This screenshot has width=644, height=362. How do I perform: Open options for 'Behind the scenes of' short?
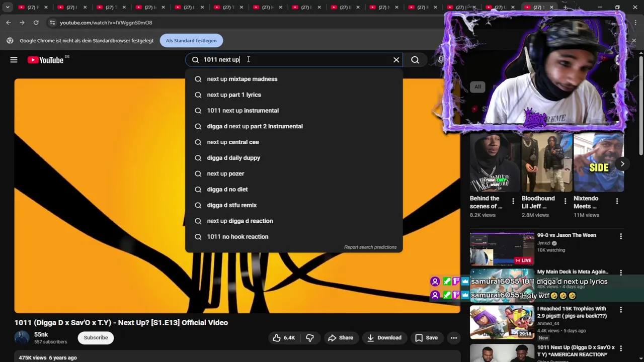[513, 202]
